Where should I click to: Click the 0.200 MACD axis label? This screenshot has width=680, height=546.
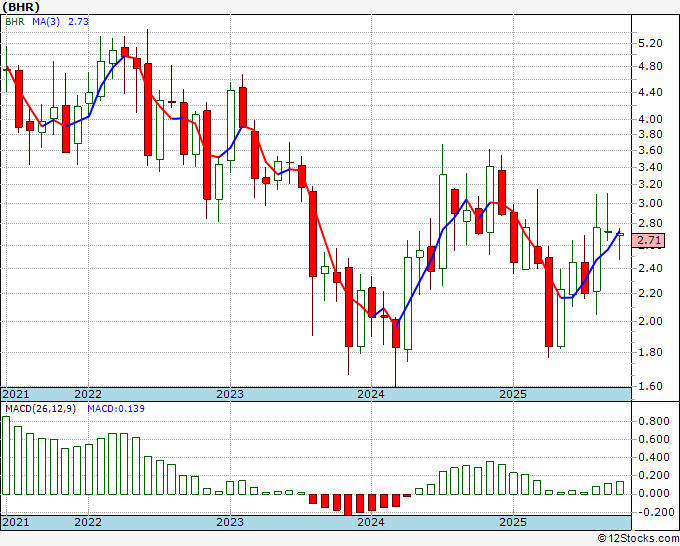pyautogui.click(x=653, y=475)
